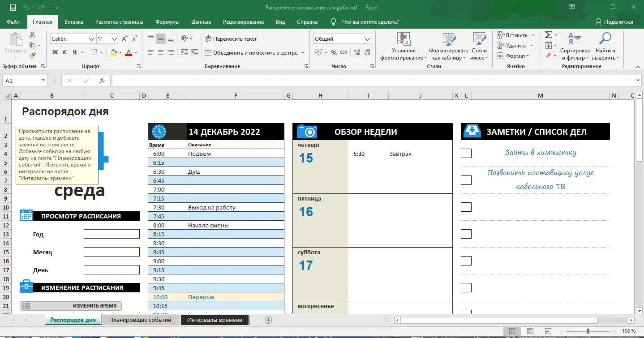Activate the Format Painter brush
644x338 pixels.
click(32, 55)
